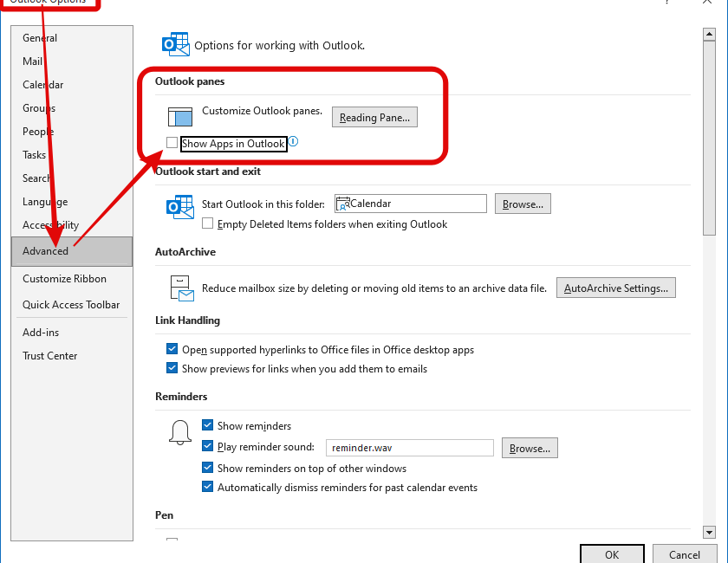The width and height of the screenshot is (728, 563).
Task: Click the Outlook start and exit icon
Action: pos(179,207)
